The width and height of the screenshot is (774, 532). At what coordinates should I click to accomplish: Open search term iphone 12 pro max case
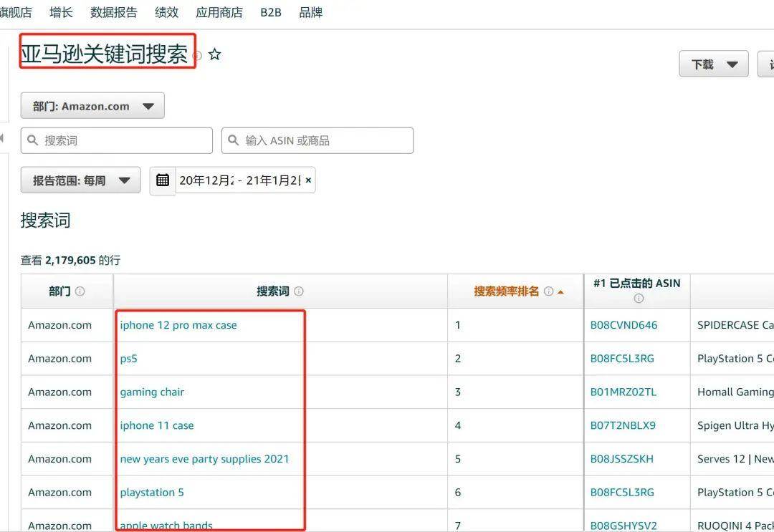click(178, 325)
